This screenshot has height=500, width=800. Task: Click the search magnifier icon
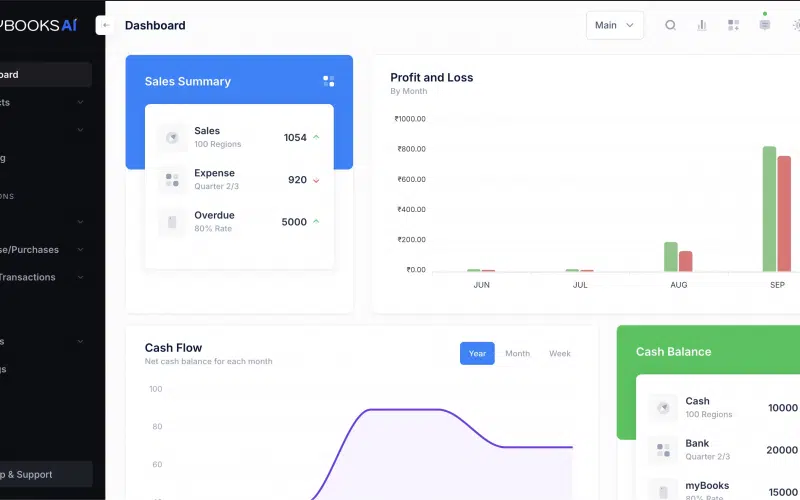(671, 25)
